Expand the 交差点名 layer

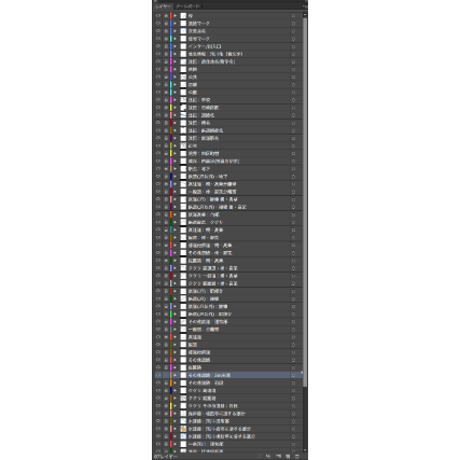point(175,31)
